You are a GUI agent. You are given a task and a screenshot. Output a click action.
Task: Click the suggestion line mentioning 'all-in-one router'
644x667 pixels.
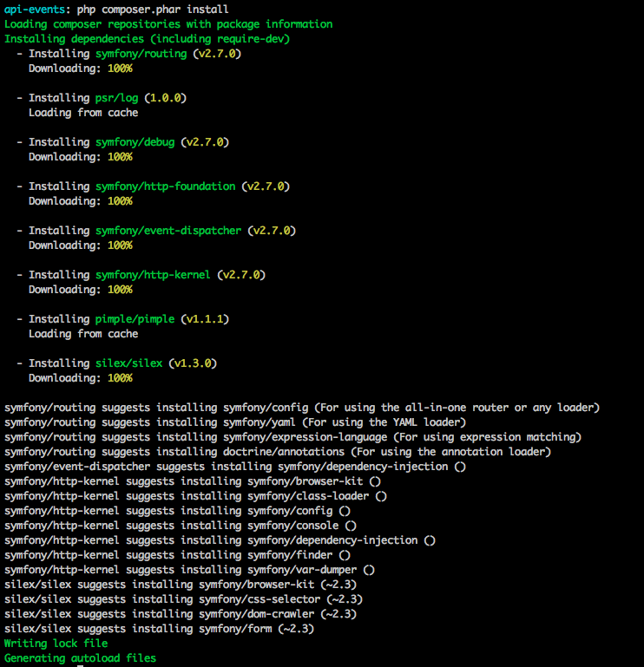click(302, 408)
